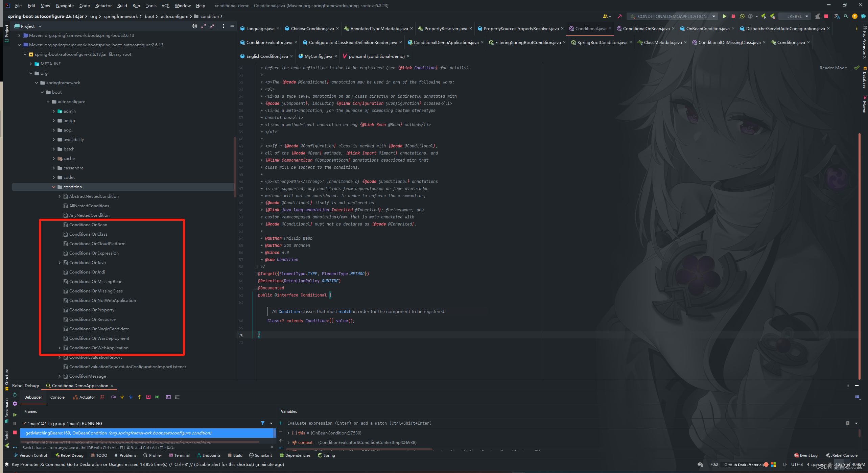Collapse the condition folder in project tree
The width and height of the screenshot is (868, 473).
click(54, 187)
